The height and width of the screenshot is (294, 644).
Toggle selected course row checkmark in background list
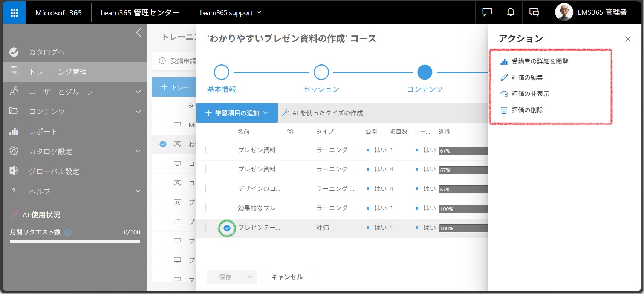163,144
